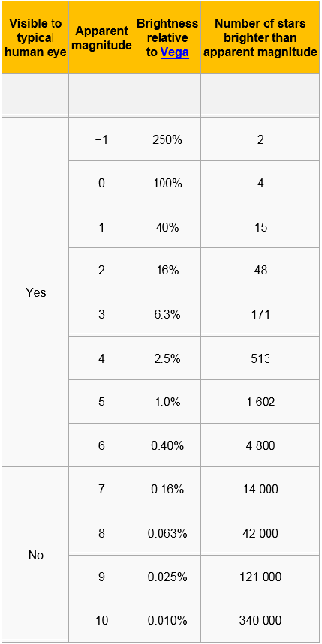Select the 'Brightness relative to' header cell
Viewport: 322px width, 644px height.
pos(167,37)
